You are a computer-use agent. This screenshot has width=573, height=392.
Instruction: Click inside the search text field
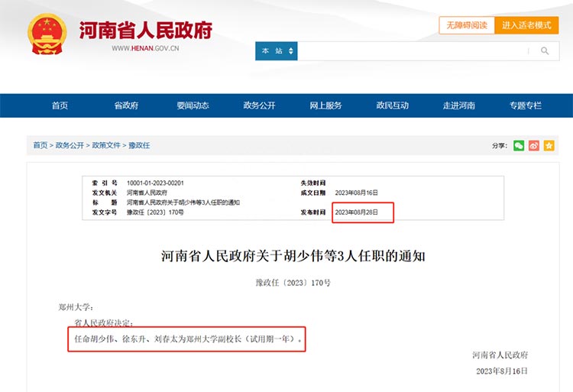pos(413,51)
